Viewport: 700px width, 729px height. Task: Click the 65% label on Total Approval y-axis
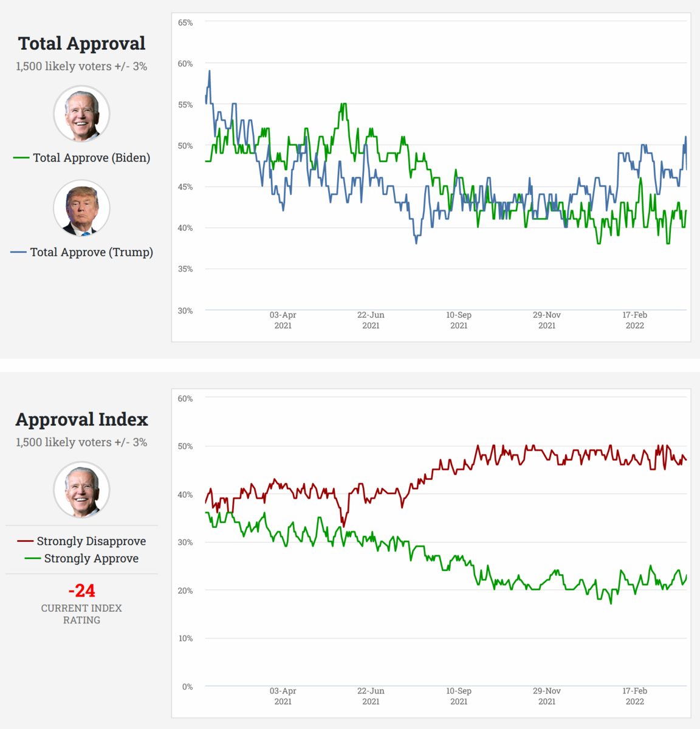185,22
